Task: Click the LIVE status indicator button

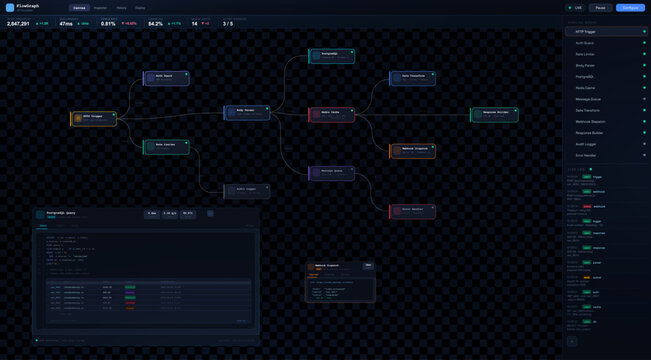Action: 575,7
